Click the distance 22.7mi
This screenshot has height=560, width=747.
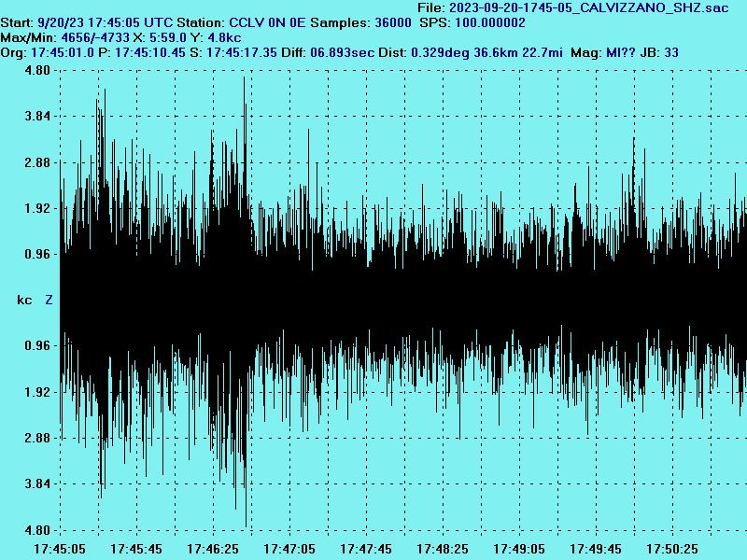543,52
